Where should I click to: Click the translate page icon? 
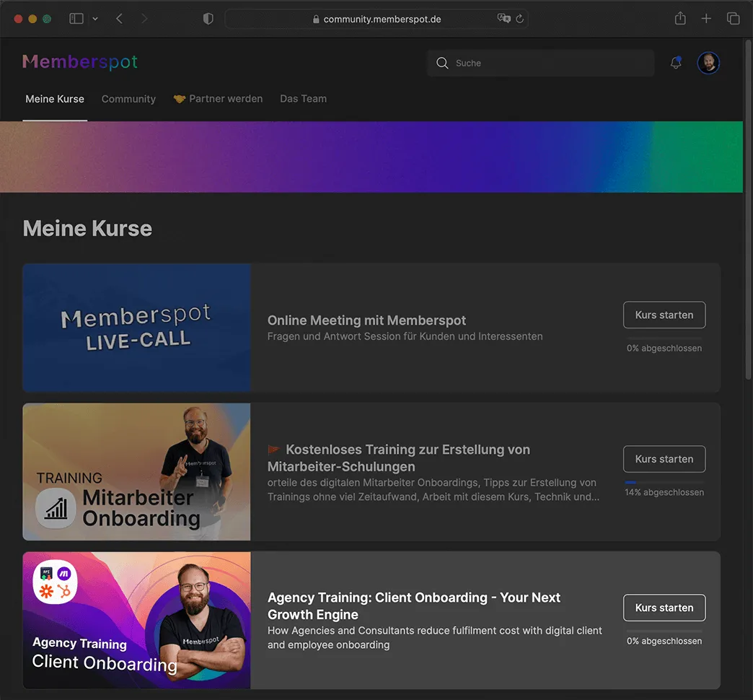[503, 18]
